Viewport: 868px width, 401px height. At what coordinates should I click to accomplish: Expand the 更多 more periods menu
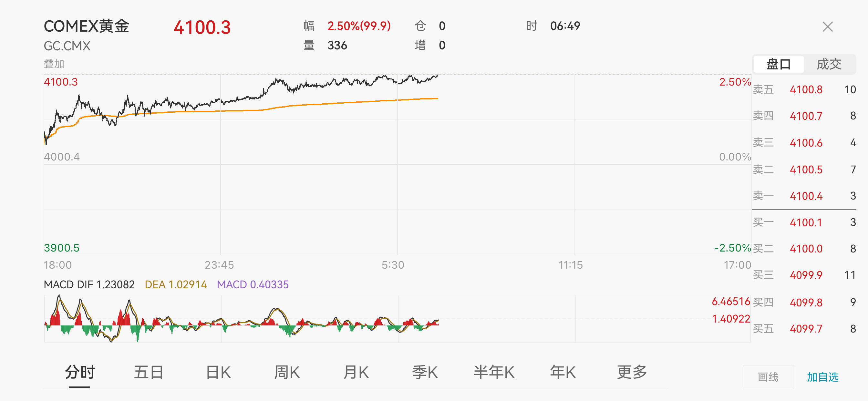coord(632,372)
